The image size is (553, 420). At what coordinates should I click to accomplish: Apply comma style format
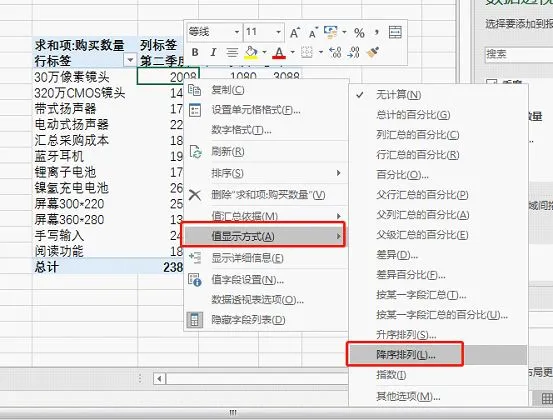click(x=377, y=32)
